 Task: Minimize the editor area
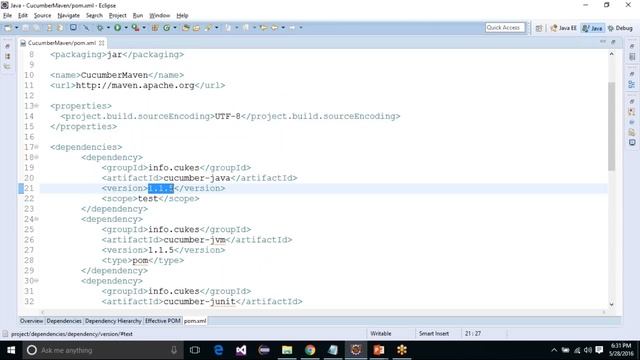pyautogui.click(x=603, y=42)
